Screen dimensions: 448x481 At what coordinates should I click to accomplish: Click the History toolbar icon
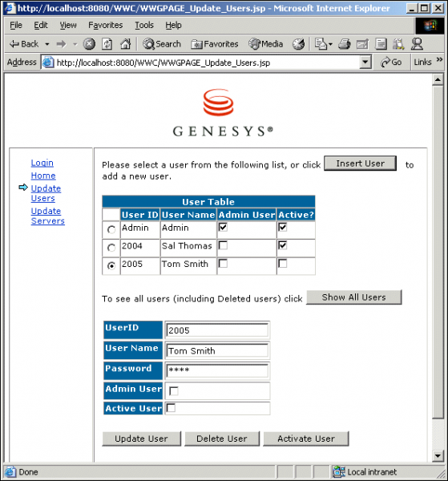click(x=298, y=44)
